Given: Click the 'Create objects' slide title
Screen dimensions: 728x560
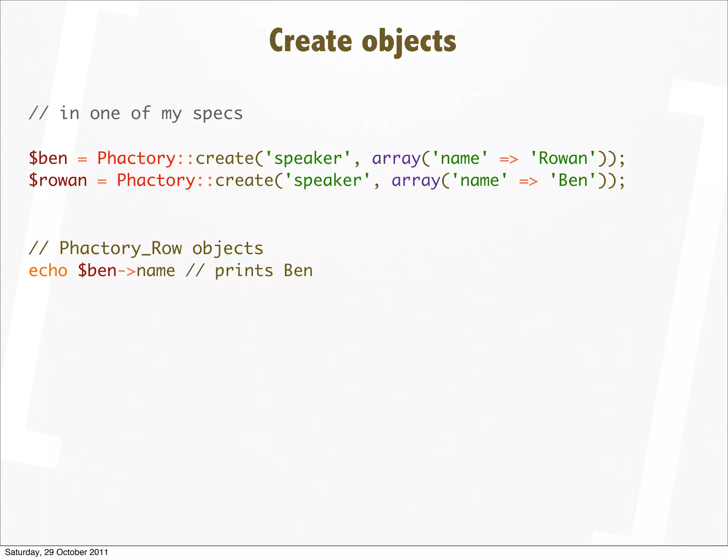Looking at the screenshot, I should [363, 41].
